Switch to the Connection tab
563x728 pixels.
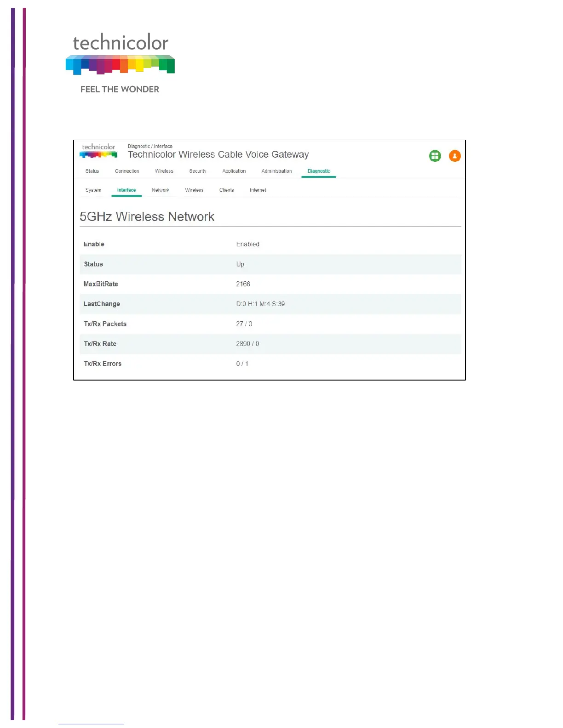point(127,171)
